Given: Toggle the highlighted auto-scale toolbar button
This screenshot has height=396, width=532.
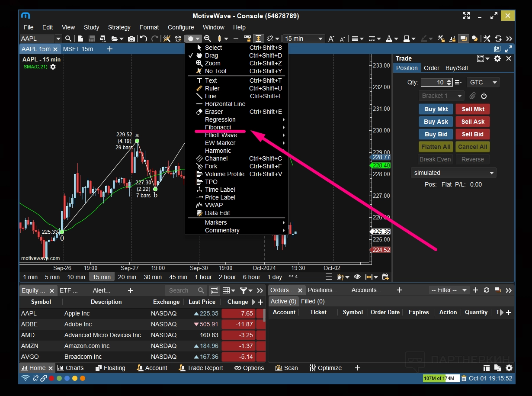Looking at the screenshot, I should click(259, 39).
